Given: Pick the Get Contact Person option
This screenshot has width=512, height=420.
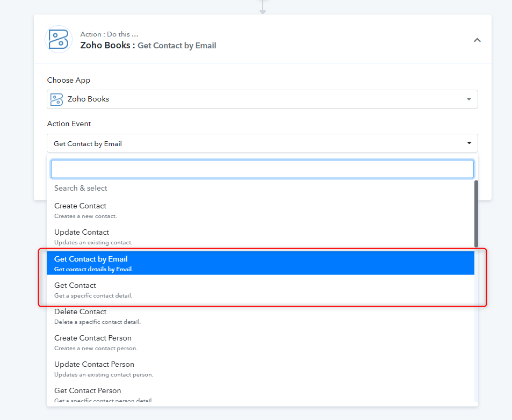Looking at the screenshot, I should pyautogui.click(x=261, y=394).
